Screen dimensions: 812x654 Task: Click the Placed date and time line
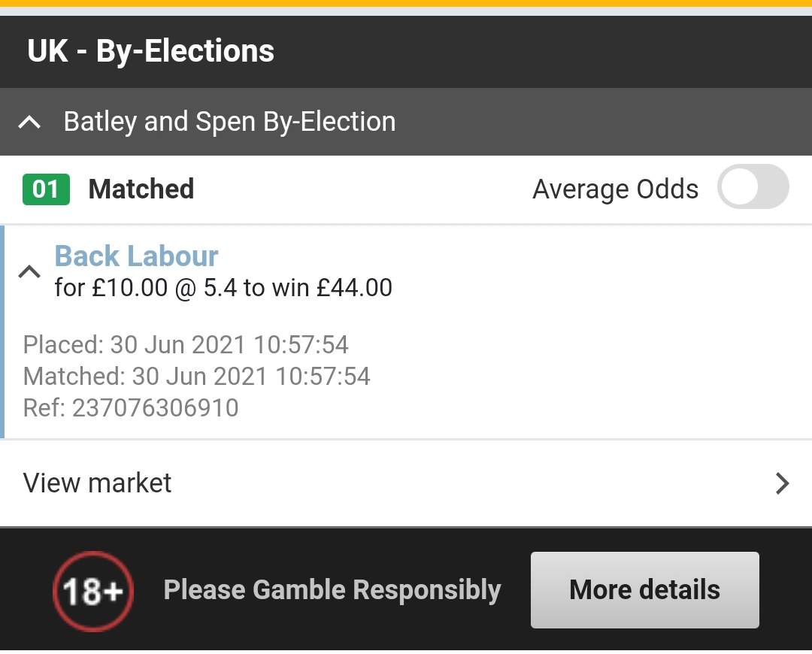pos(186,345)
